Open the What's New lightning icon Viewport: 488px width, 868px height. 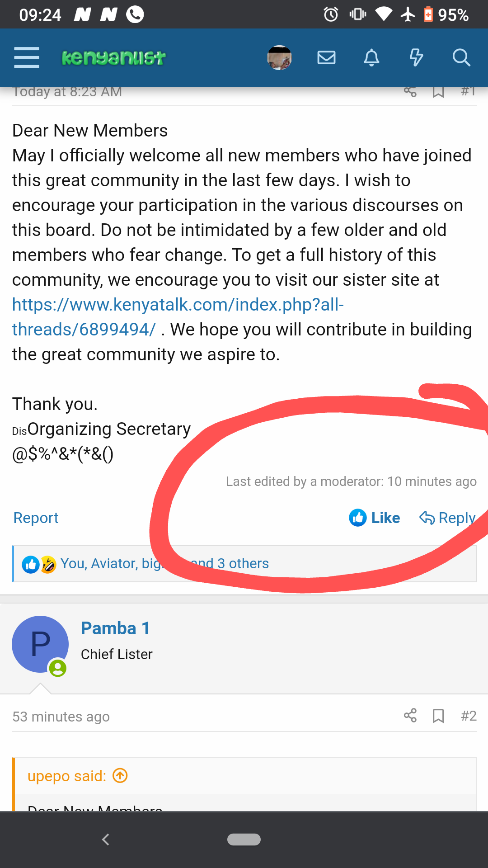(x=416, y=58)
